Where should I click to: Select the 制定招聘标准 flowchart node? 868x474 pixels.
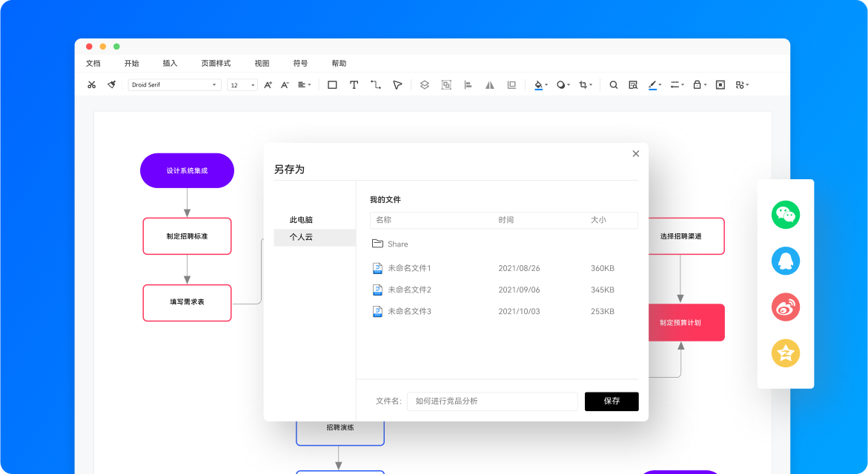187,236
